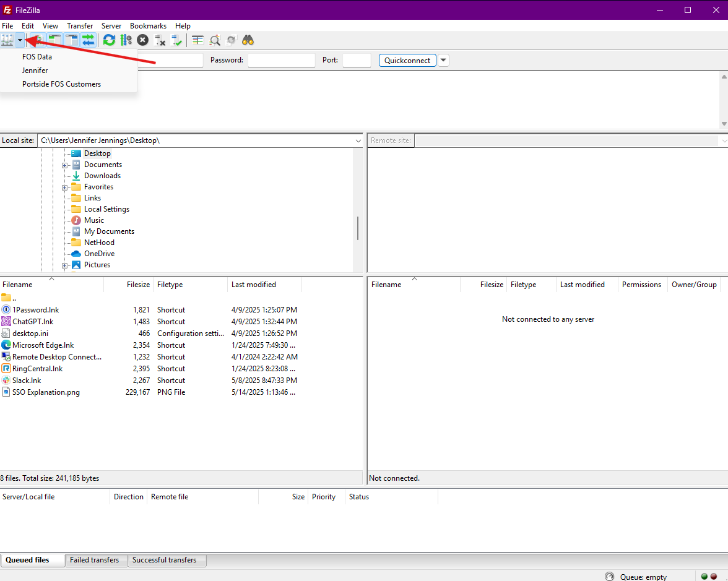Viewport: 728px width, 581px height.
Task: Toggle processing of the transfer queue
Action: point(126,40)
